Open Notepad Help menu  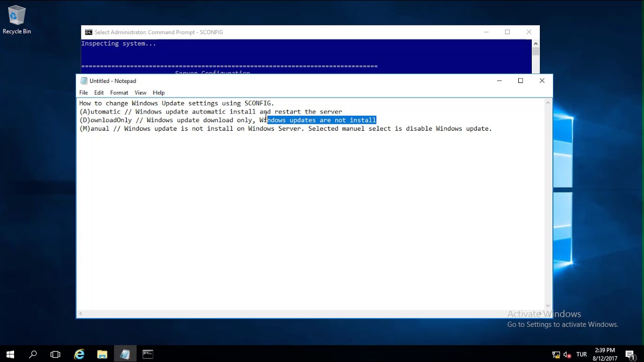point(158,93)
